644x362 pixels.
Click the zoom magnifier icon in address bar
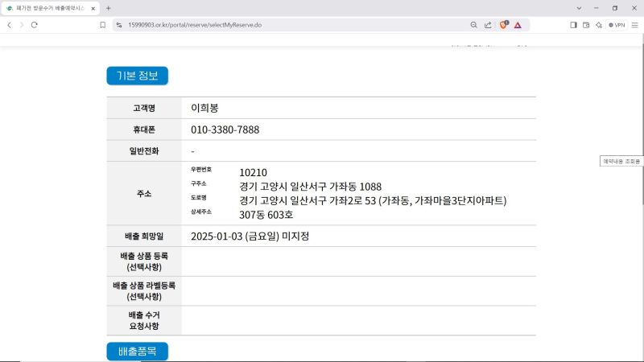pyautogui.click(x=473, y=25)
